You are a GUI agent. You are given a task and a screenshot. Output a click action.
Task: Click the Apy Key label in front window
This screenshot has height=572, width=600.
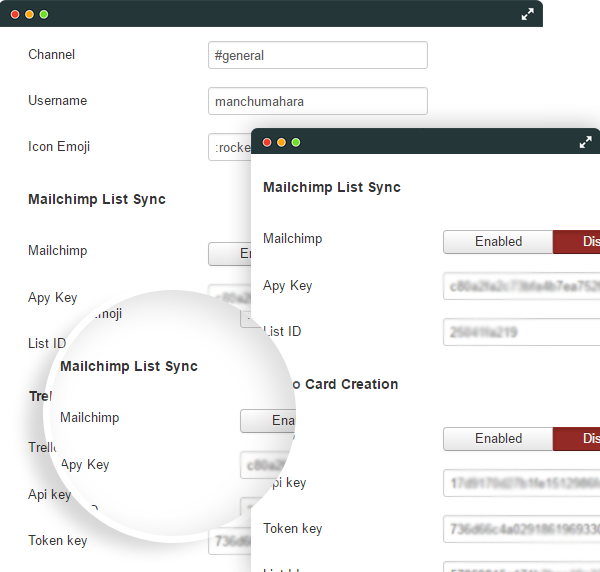pos(287,286)
